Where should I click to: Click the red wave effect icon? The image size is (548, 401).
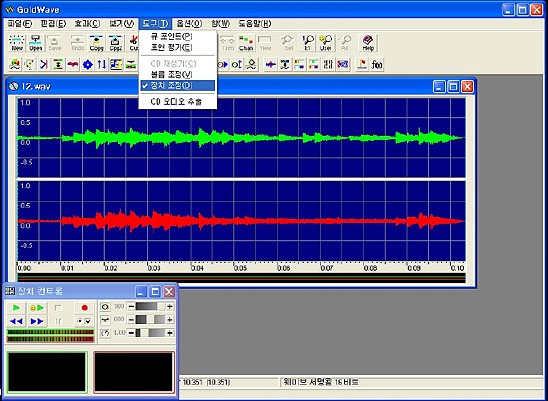73,65
